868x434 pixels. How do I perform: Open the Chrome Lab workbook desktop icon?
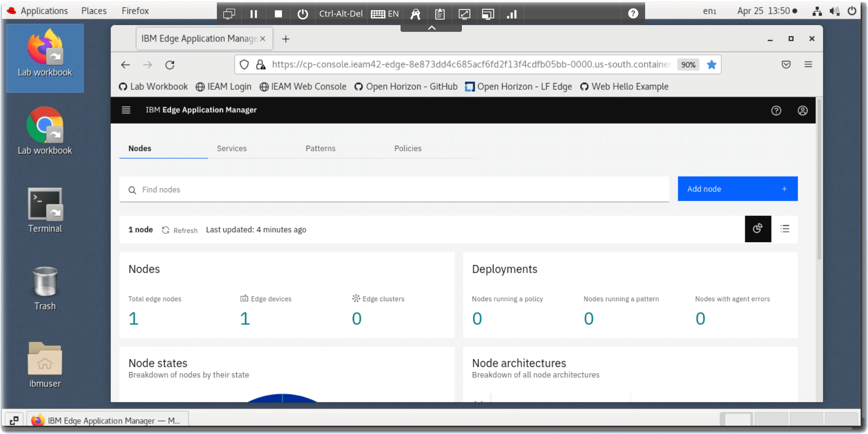coord(45,131)
